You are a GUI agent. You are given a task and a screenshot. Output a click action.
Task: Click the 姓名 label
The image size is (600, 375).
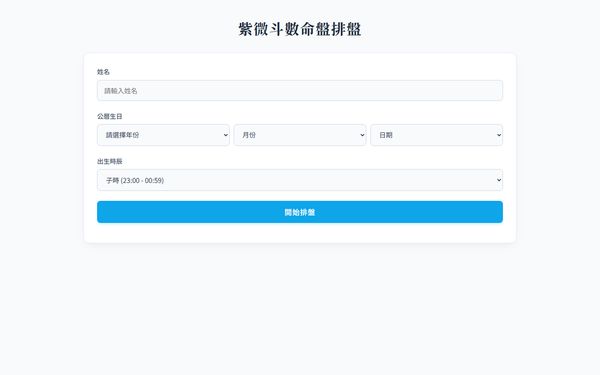coord(103,72)
